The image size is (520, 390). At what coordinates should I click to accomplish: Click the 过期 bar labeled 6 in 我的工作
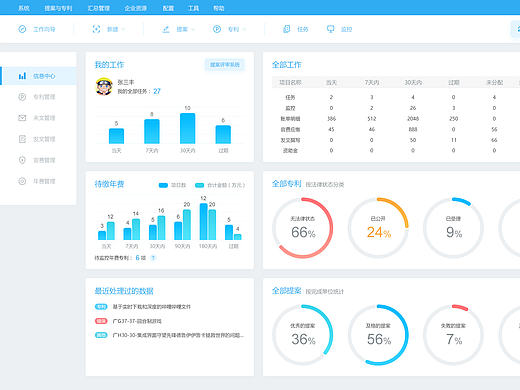coord(223,134)
